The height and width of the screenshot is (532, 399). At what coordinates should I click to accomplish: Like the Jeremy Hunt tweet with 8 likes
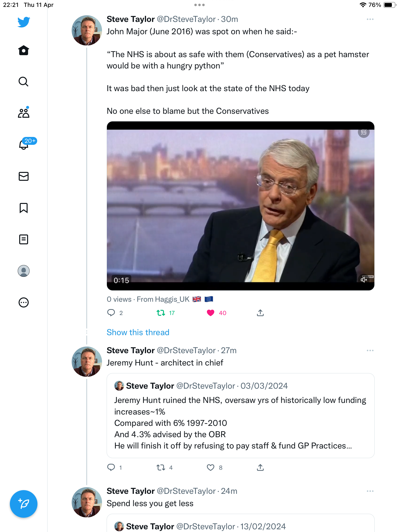point(211,467)
